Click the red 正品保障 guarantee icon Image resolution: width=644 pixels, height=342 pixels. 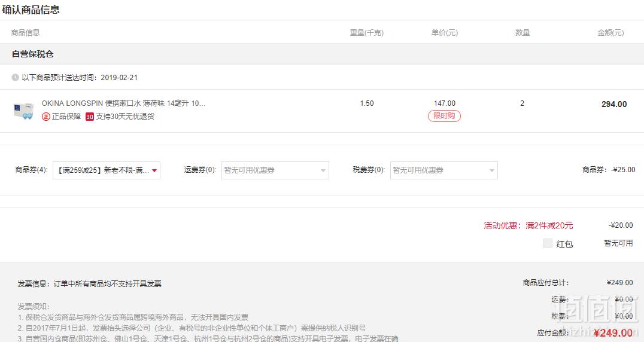[x=45, y=117]
